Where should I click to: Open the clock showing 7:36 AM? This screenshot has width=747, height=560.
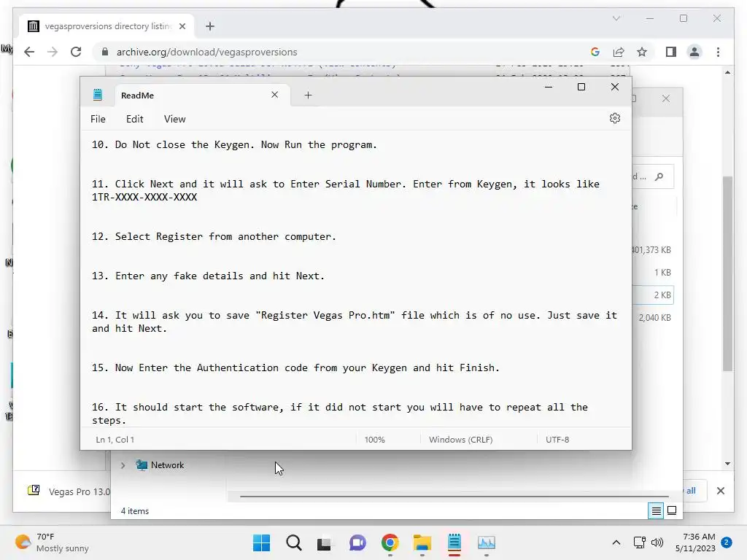[x=695, y=542]
